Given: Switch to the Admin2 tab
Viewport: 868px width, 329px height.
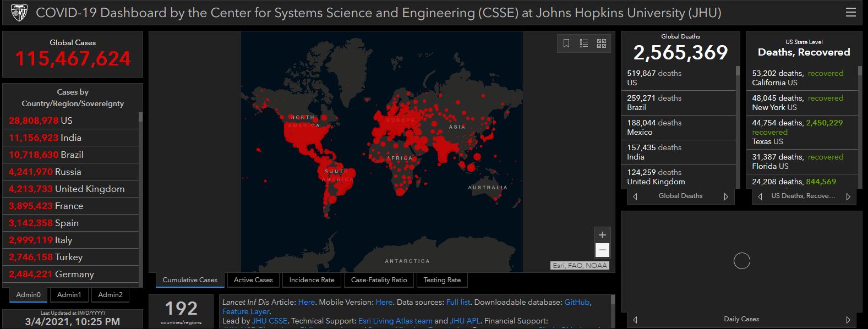Looking at the screenshot, I should pos(110,295).
